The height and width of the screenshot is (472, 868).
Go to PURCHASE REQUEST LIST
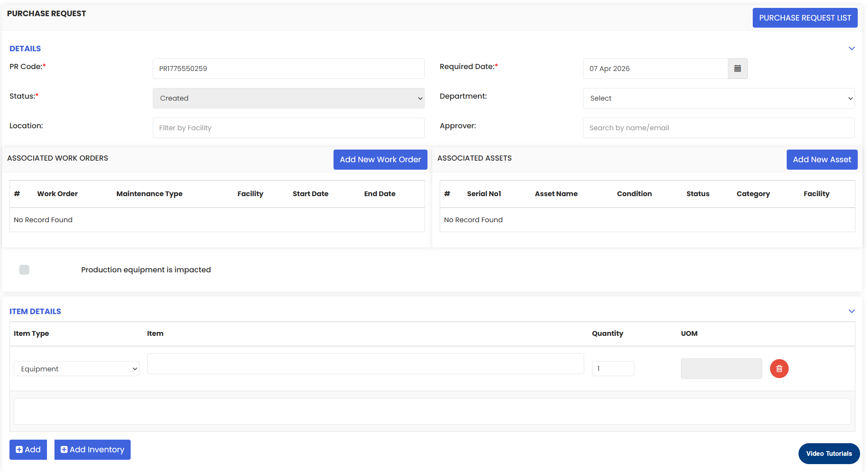click(x=804, y=18)
